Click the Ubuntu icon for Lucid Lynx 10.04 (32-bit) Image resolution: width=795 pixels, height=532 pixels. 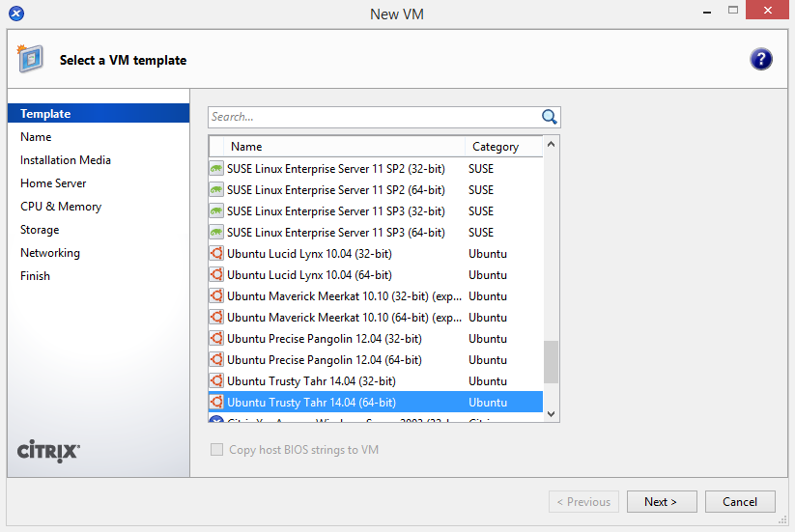[216, 253]
